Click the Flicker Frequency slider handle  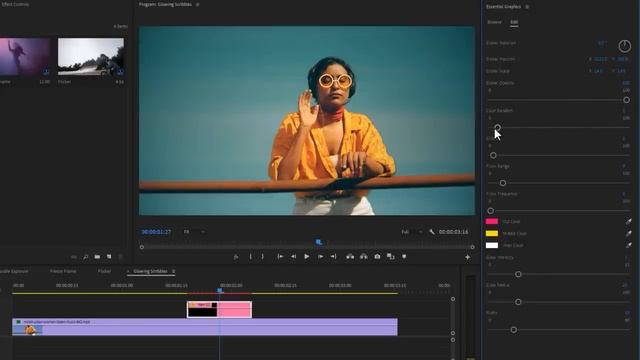pos(491,211)
